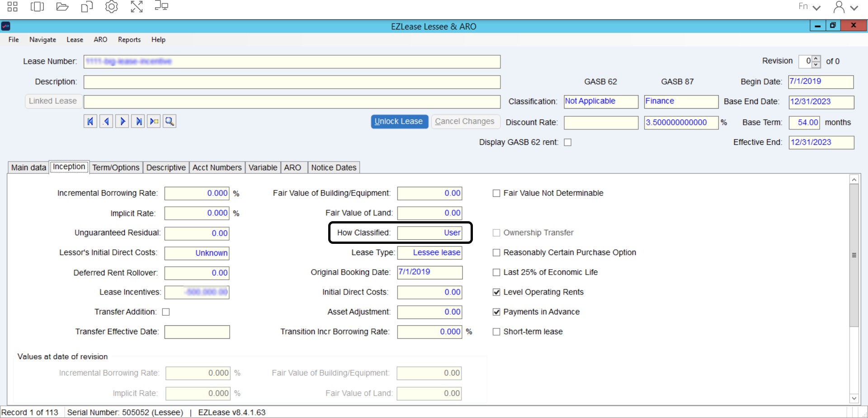Open the user account icon menu
Viewport: 868px width, 418px height.
[845, 7]
